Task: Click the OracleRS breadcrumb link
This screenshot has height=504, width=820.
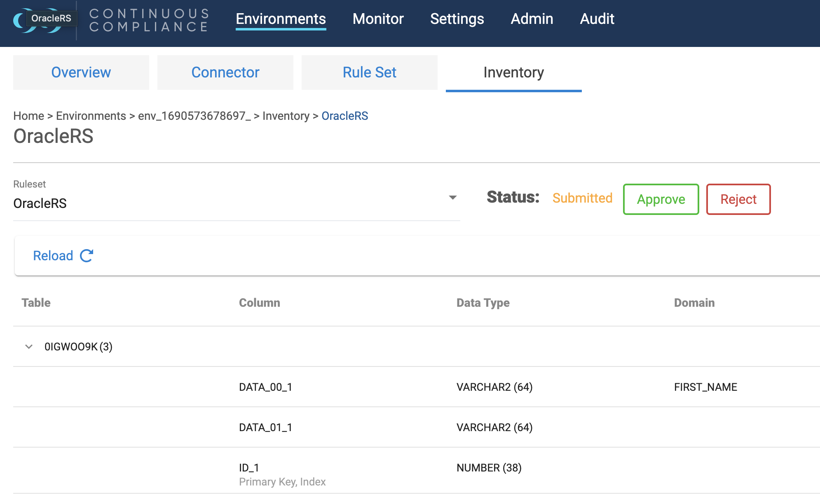Action: tap(344, 116)
